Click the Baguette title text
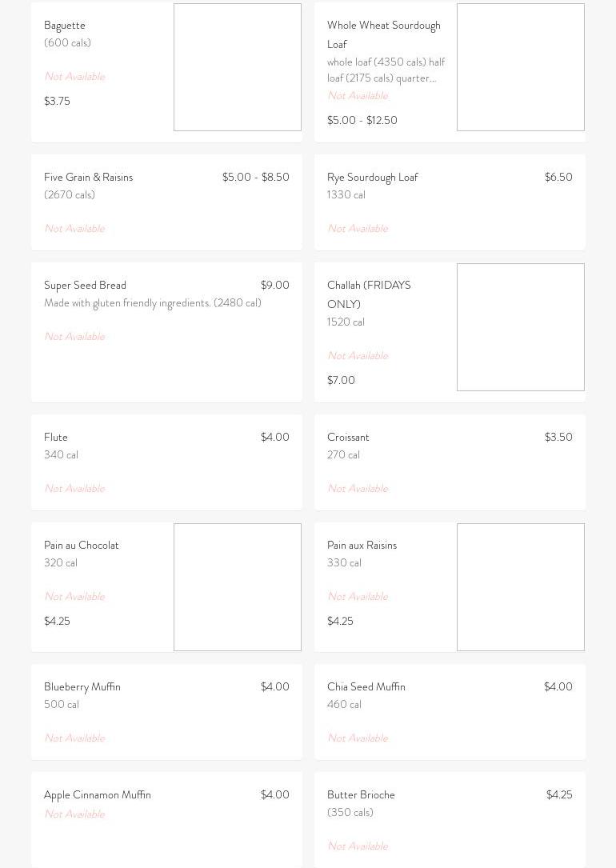 click(65, 26)
